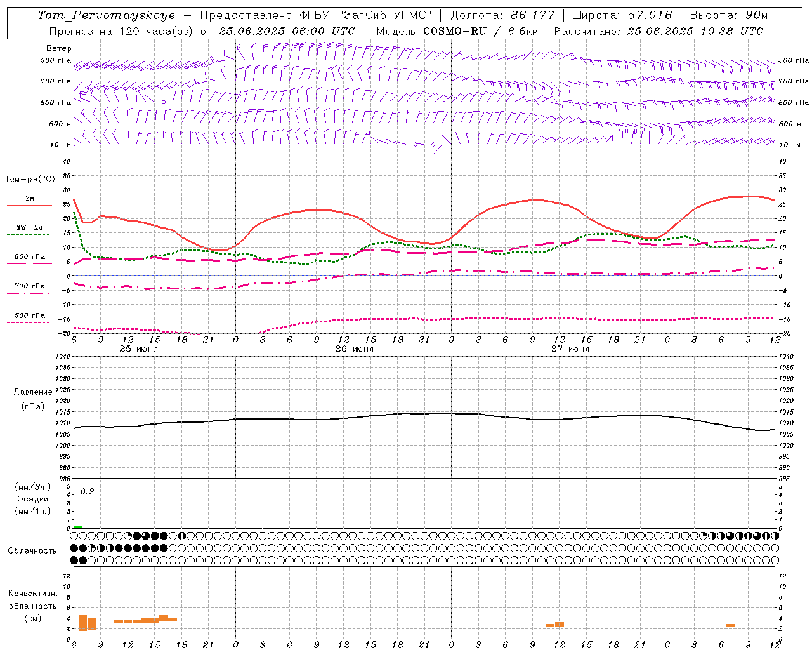812x650 pixels.
Task: Click the (гПа) unit under Давление
Action: tap(33, 406)
